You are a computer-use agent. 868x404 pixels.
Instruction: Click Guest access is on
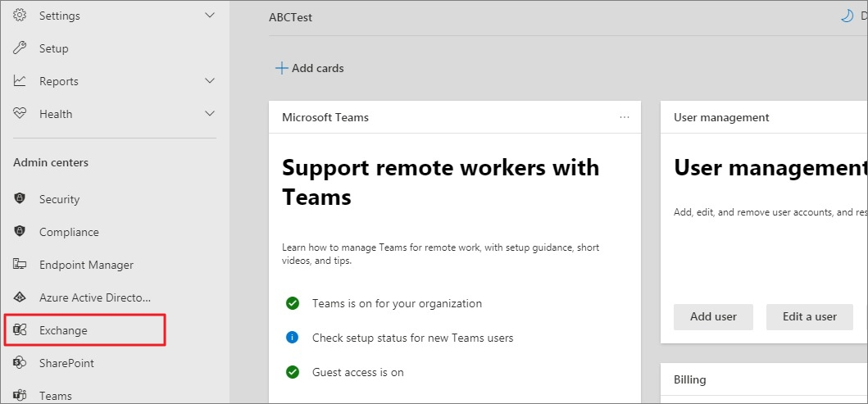click(357, 372)
